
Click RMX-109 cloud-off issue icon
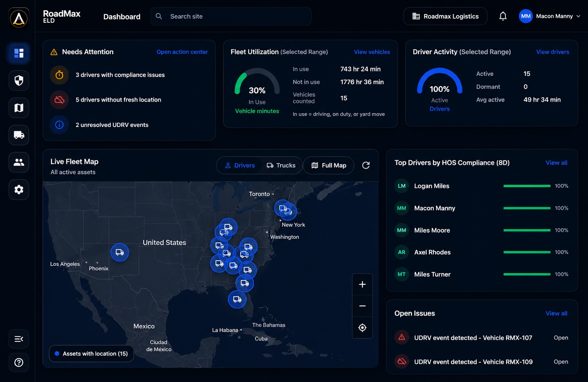[x=402, y=362]
